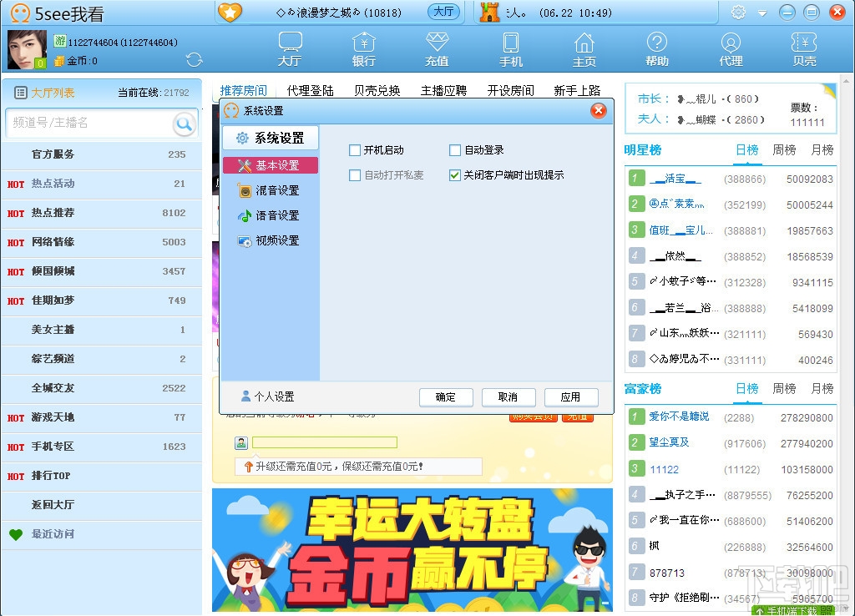The image size is (855, 616).
Task: Click the 应用 (Apply) button
Action: [x=571, y=397]
